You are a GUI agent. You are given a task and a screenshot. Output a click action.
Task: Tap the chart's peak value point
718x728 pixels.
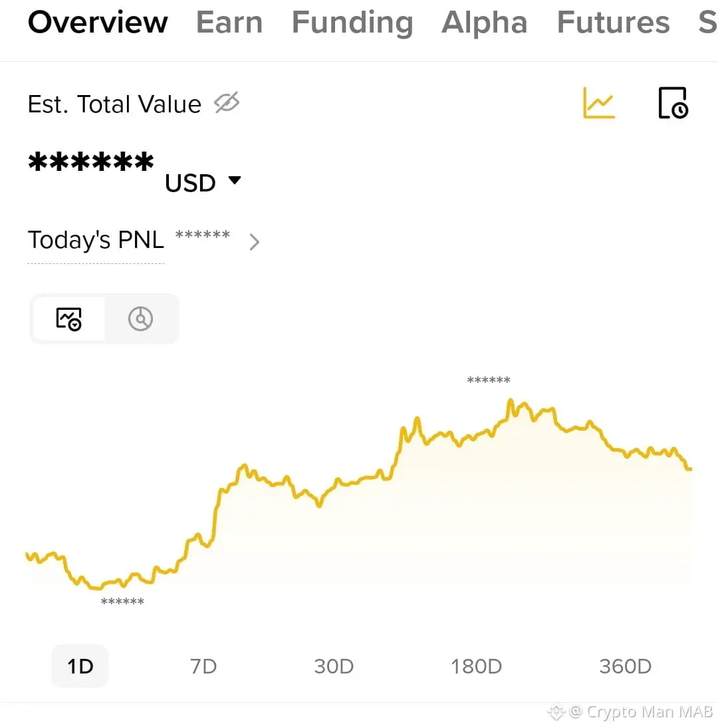(511, 400)
